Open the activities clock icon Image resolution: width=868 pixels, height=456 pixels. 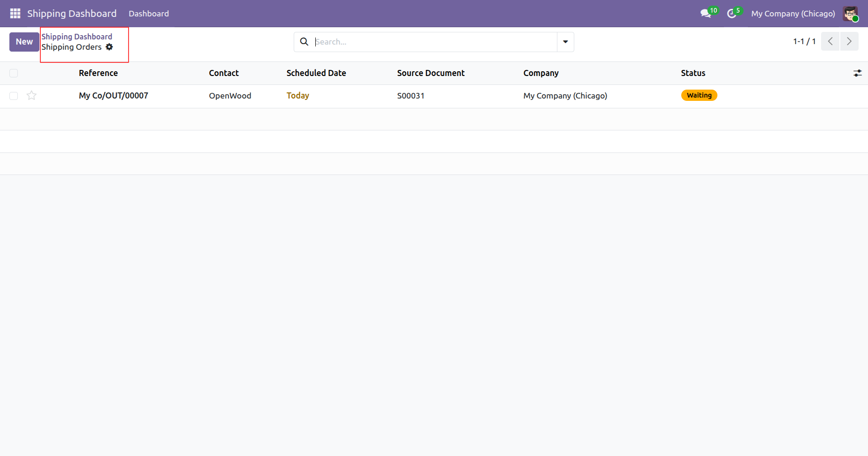click(731, 14)
